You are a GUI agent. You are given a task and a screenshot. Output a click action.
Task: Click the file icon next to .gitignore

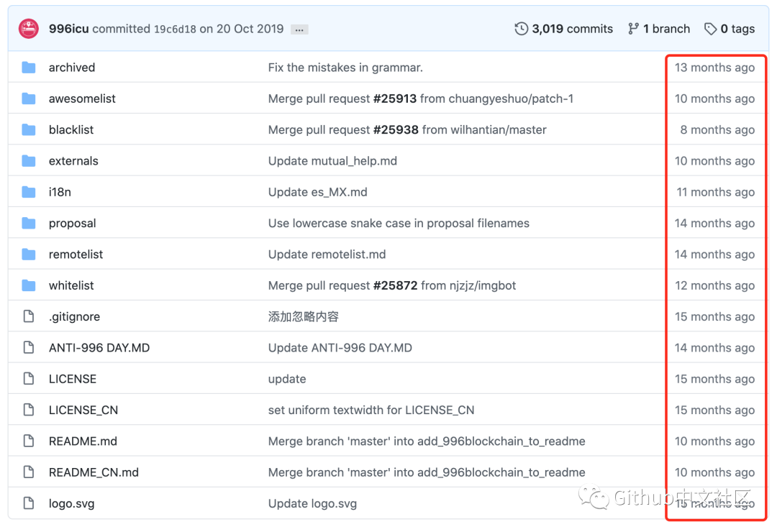tap(27, 316)
